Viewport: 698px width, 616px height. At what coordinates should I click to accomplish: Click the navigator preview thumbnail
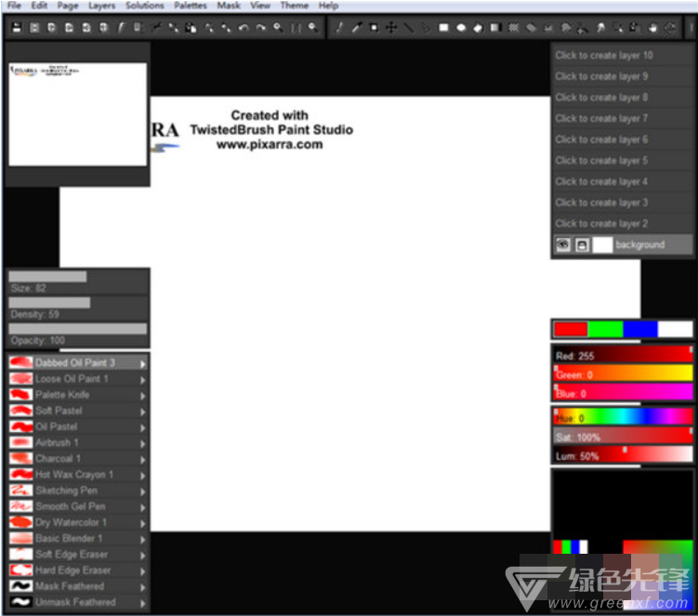[78, 114]
